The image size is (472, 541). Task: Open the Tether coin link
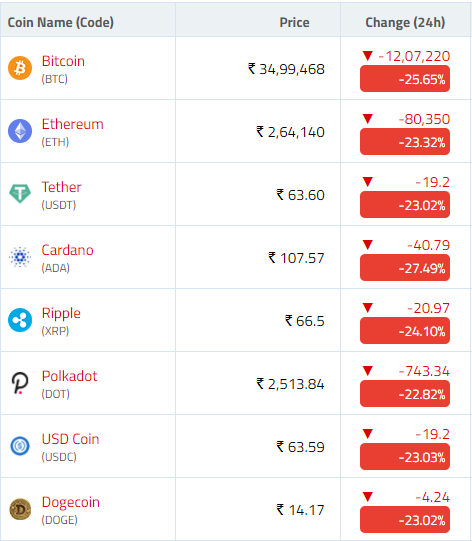61,187
